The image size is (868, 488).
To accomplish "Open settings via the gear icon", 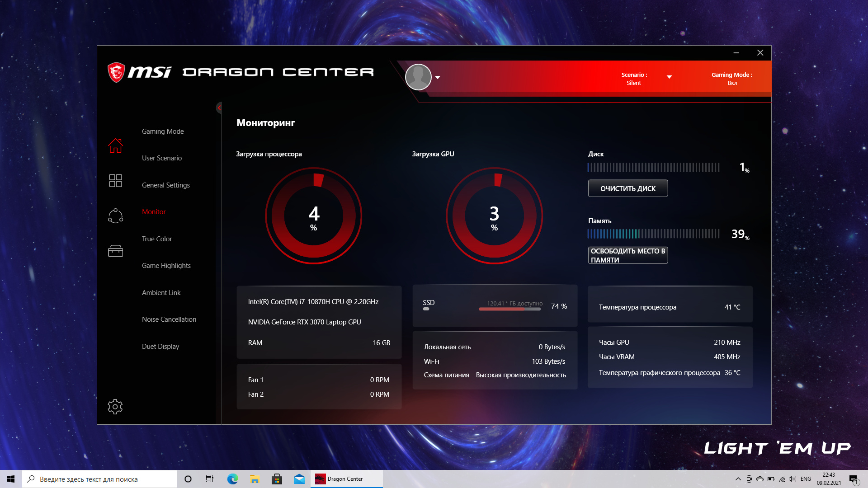I will point(115,407).
